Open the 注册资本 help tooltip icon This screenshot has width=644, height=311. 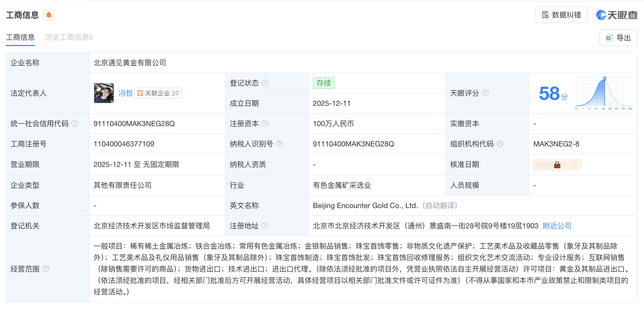coord(265,124)
